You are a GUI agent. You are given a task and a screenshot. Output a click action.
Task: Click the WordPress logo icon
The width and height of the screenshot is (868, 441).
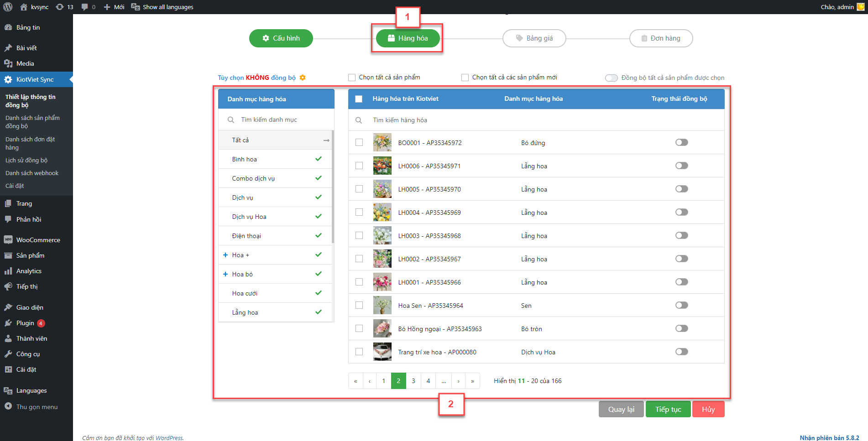coord(8,7)
